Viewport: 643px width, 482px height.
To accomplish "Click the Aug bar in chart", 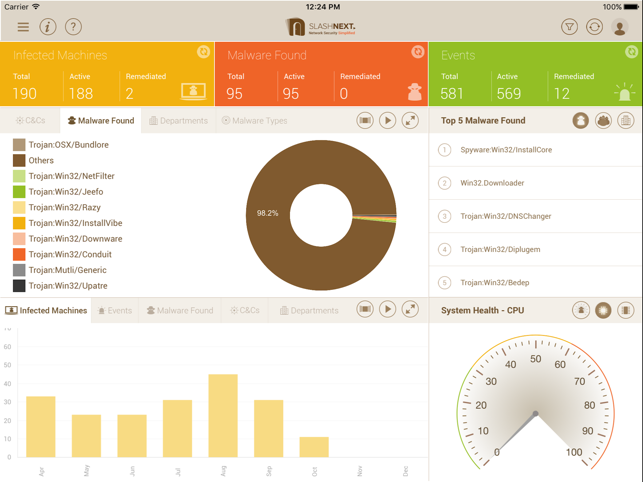I will pos(223,416).
